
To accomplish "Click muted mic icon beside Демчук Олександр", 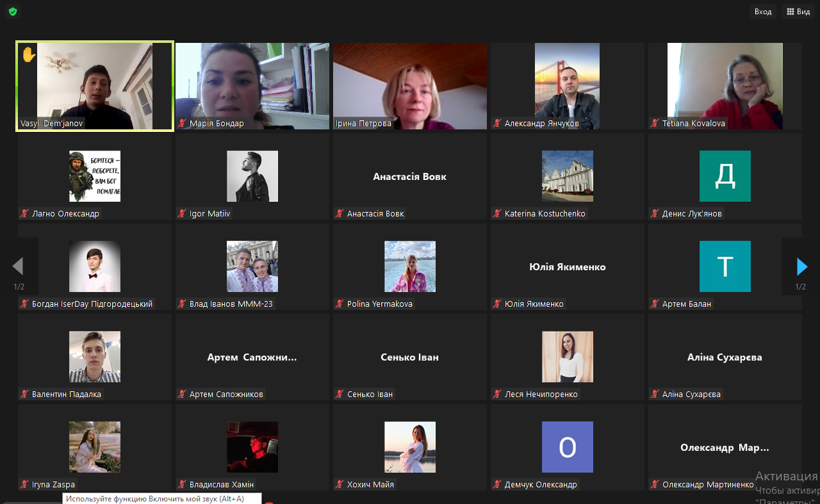I will pos(498,485).
